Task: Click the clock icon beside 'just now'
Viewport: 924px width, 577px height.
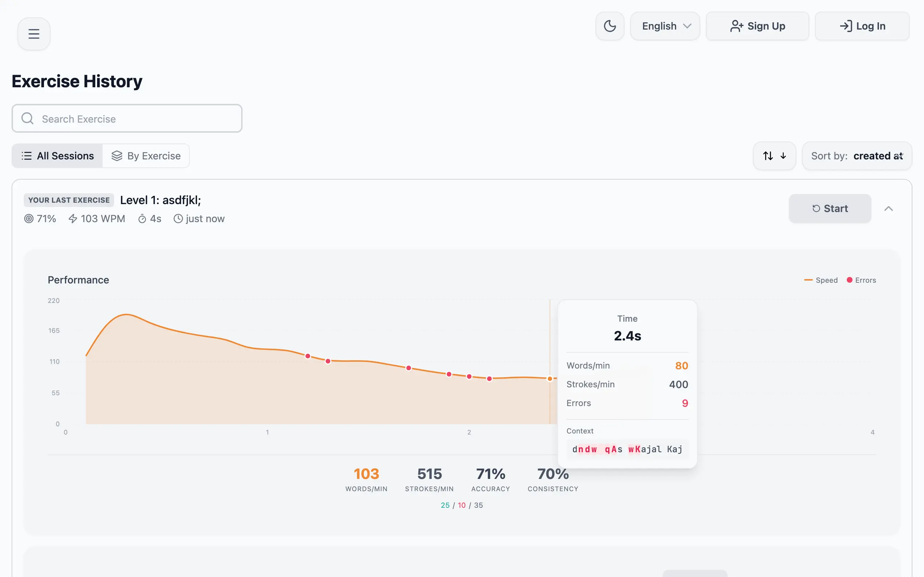Action: 178,218
